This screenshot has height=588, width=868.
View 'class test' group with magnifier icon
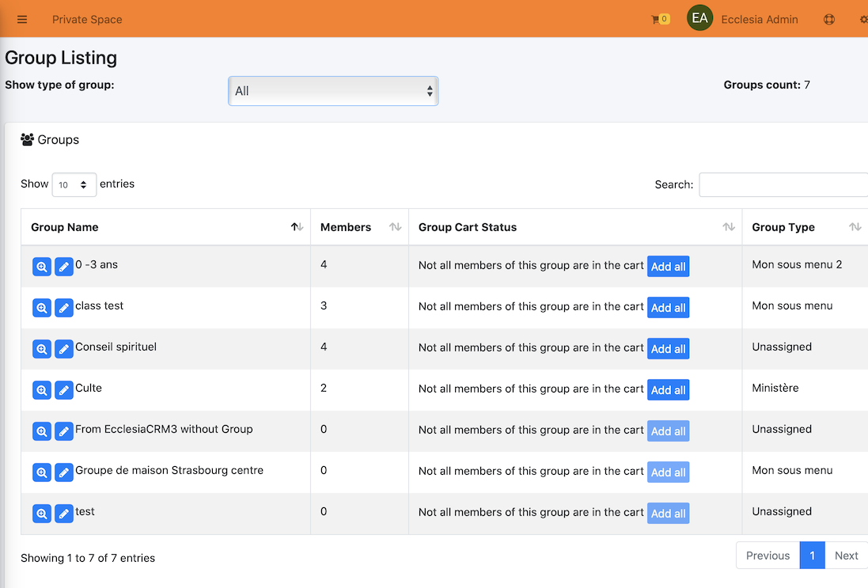pyautogui.click(x=42, y=308)
